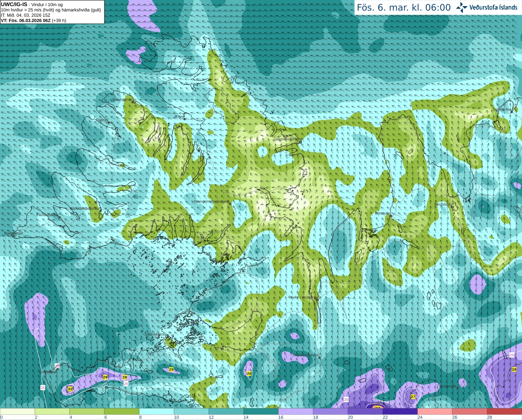Click the 'Fös. 6. mar. kl. 06:00' time header

coord(404,7)
